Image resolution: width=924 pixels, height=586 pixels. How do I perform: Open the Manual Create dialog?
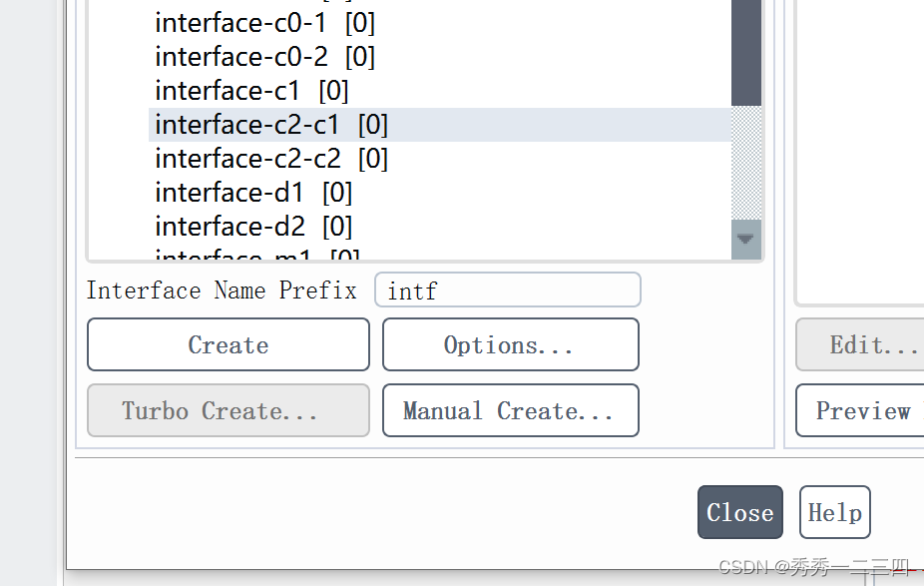(510, 410)
